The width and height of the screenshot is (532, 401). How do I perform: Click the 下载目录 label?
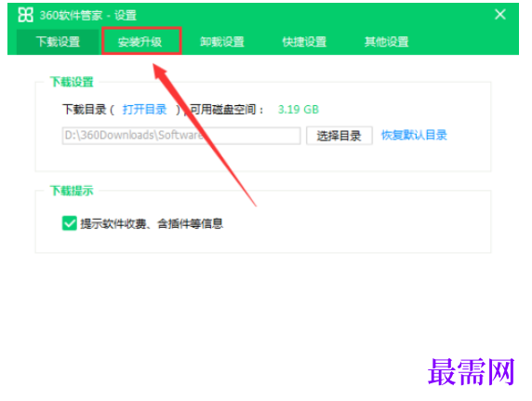pyautogui.click(x=84, y=110)
